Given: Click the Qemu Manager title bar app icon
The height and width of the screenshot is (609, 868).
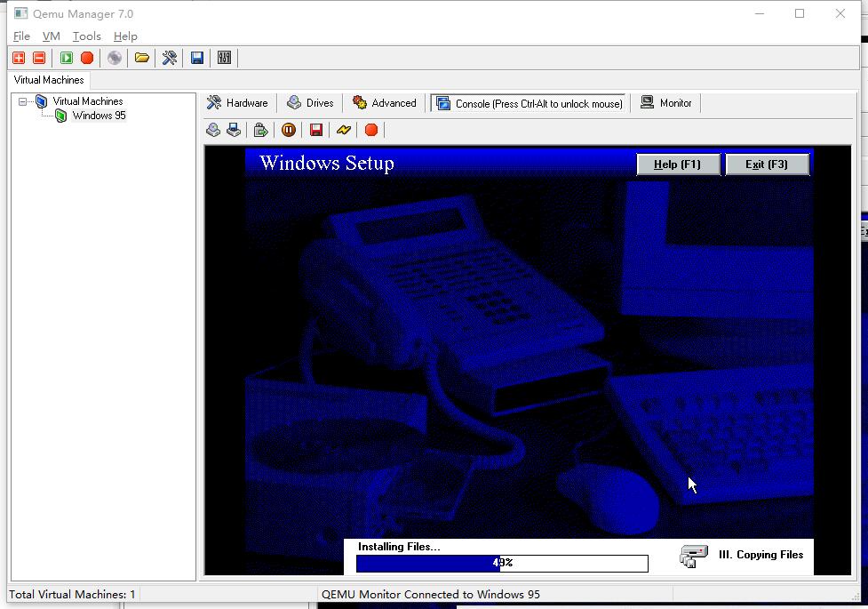Looking at the screenshot, I should [21, 13].
